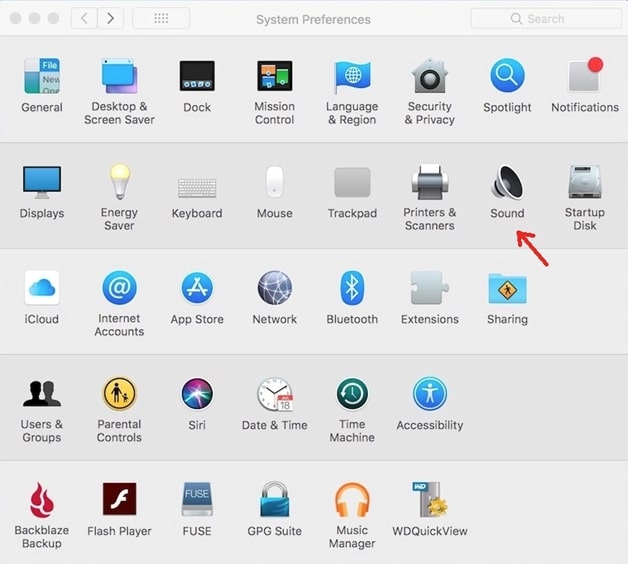This screenshot has height=564, width=628.
Task: Click the Search field in toolbar
Action: point(546,18)
